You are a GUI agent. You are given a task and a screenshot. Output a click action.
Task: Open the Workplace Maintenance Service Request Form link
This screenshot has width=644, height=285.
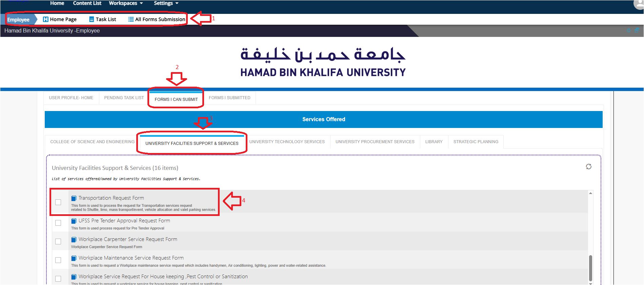(x=131, y=258)
